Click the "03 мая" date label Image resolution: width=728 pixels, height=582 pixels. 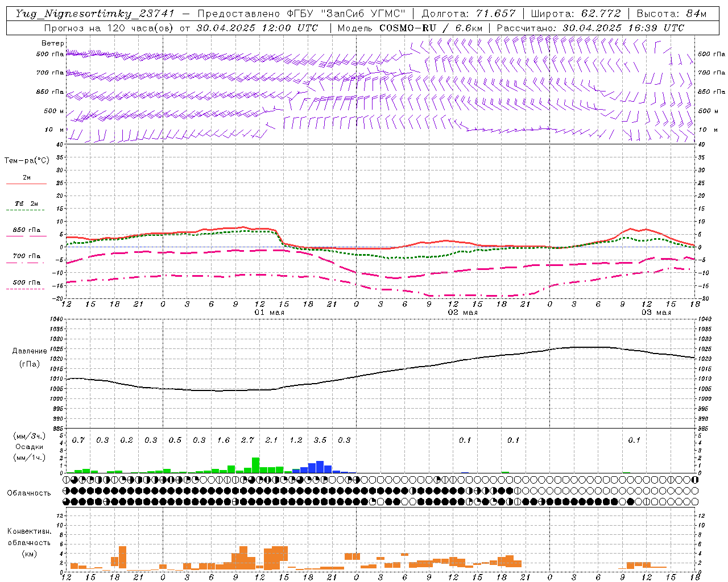[656, 313]
